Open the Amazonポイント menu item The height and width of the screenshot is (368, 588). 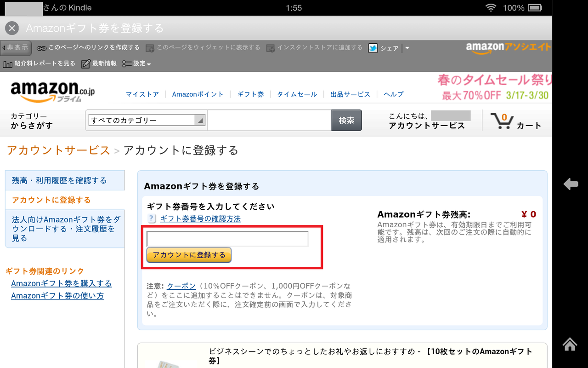pos(198,94)
